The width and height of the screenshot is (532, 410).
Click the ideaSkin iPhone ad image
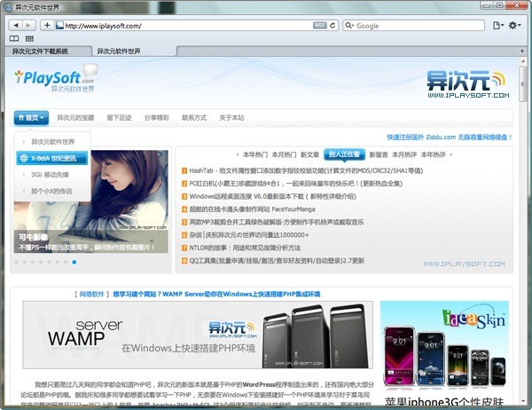coord(444,344)
